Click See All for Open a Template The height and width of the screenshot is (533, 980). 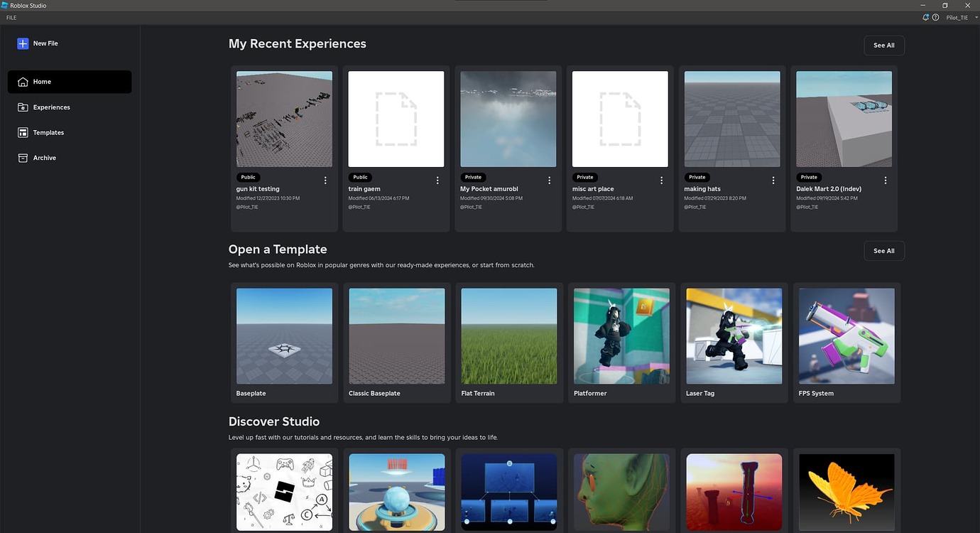click(883, 250)
